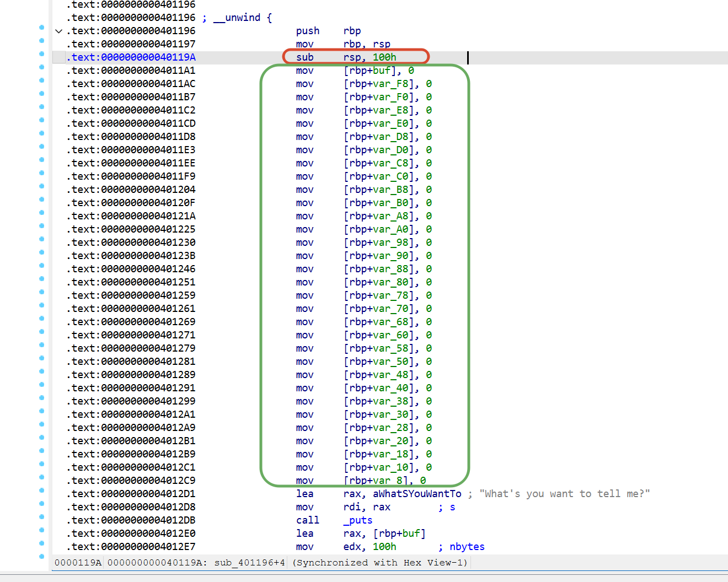This screenshot has width=728, height=582.
Task: Click the buf operand in mov [rbp+buf], 0
Action: [382, 71]
